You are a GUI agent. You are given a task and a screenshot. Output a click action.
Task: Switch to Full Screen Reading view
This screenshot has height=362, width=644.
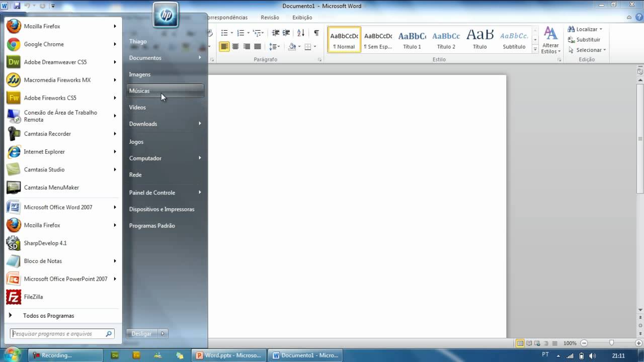[529, 343]
